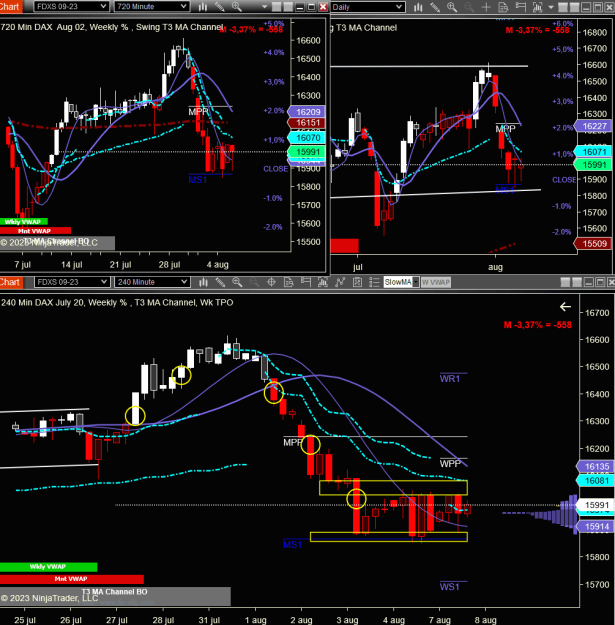
Task: Open chart trader icon in 240 Minute chart
Action: pyautogui.click(x=306, y=282)
